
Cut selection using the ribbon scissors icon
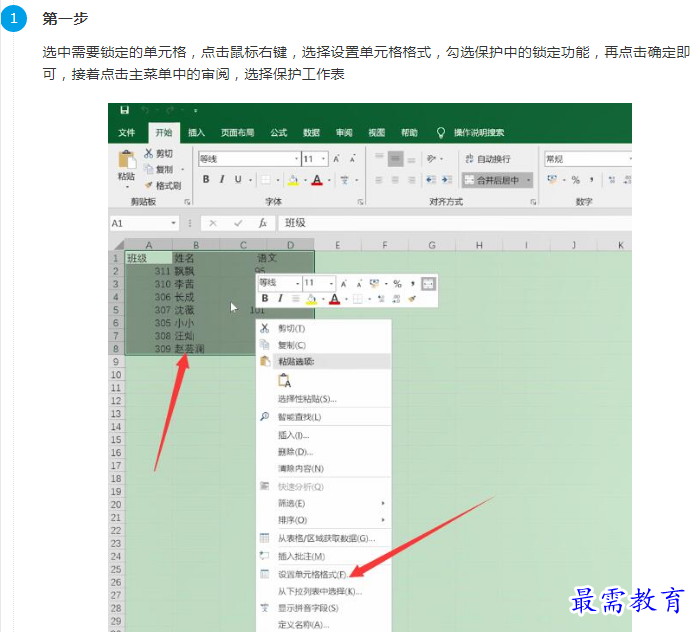149,153
